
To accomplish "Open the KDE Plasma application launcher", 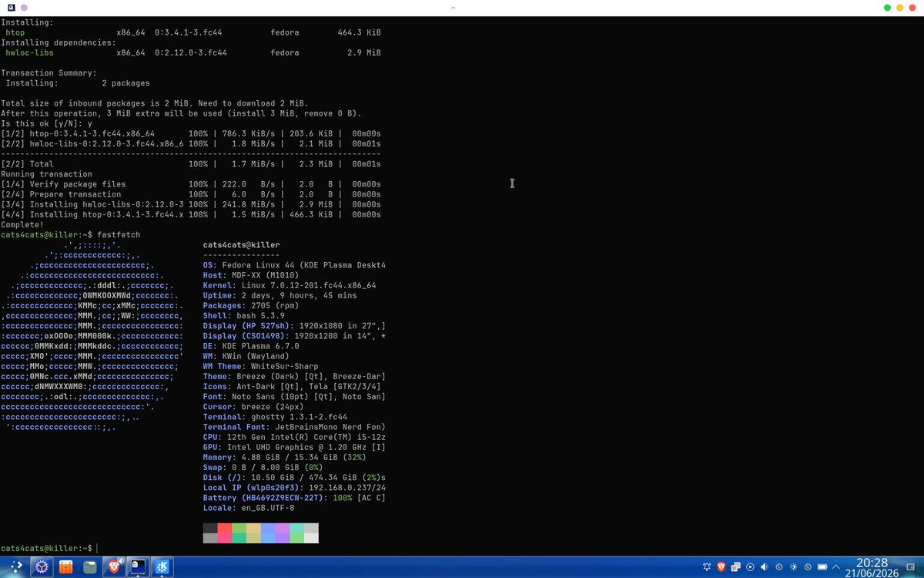I will click(x=16, y=567).
